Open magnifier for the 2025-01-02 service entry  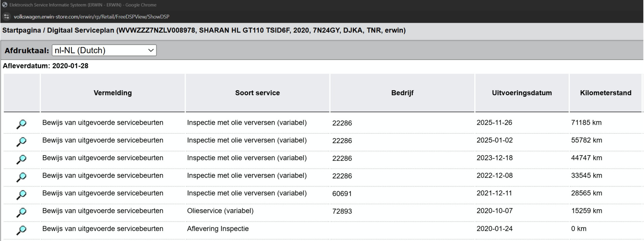click(x=21, y=142)
